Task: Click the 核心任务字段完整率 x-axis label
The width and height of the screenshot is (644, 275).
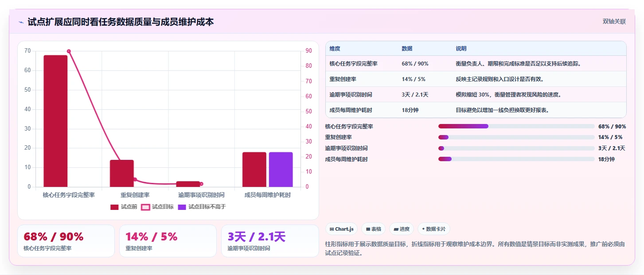Action: tap(69, 195)
